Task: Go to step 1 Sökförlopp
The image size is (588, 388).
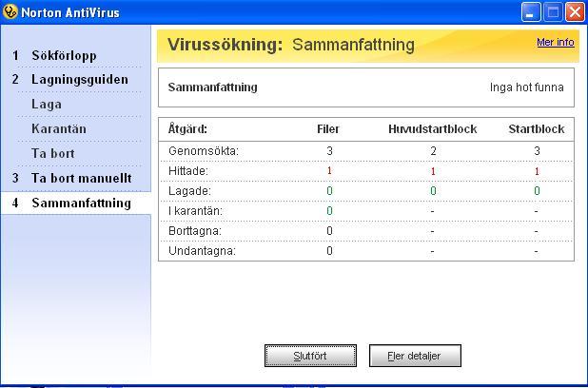Action: [63, 55]
